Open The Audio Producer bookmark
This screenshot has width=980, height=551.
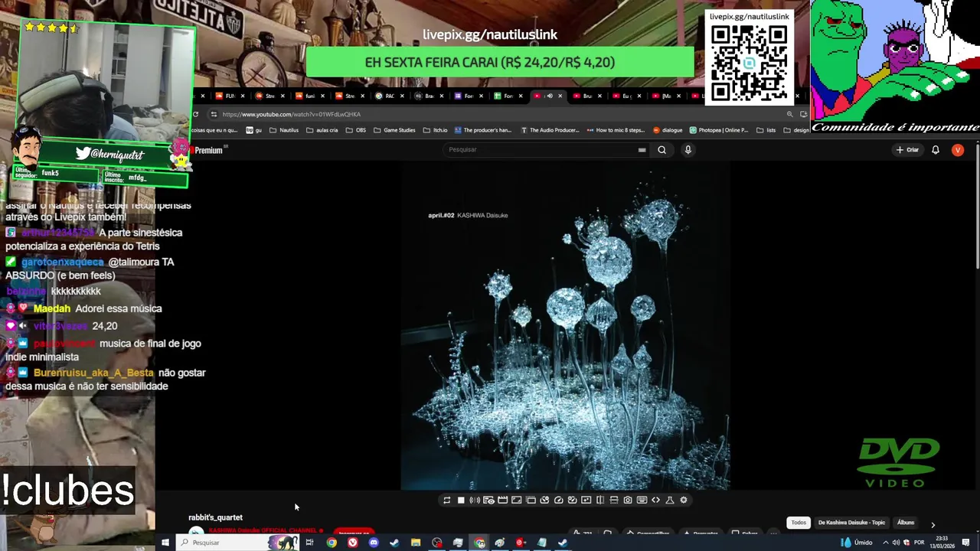(x=550, y=130)
